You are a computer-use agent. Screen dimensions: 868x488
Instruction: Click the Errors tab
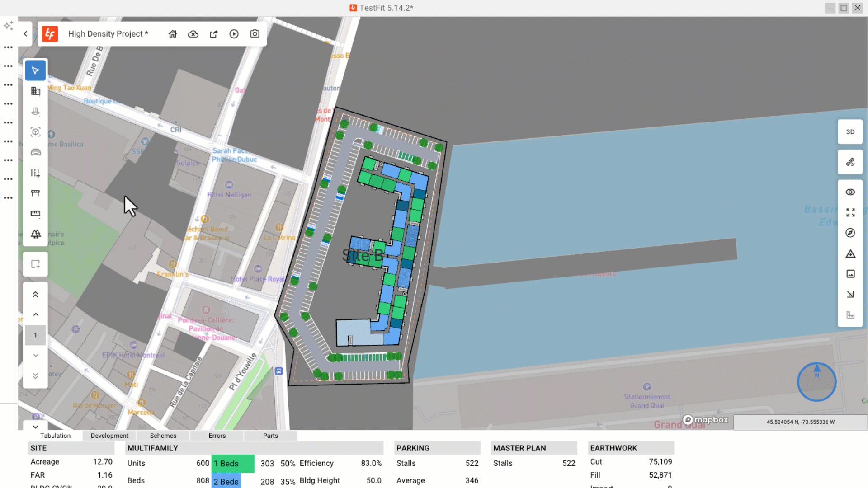pos(217,436)
